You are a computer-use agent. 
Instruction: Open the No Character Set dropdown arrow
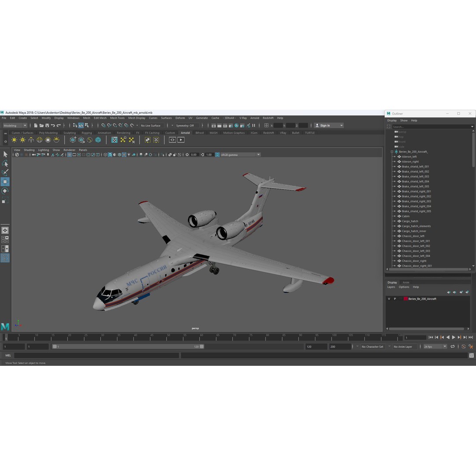357,346
